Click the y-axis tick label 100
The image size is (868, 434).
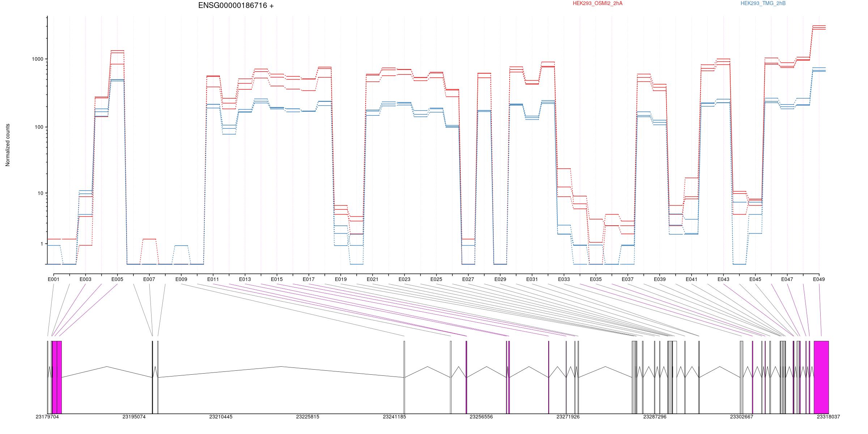point(39,127)
